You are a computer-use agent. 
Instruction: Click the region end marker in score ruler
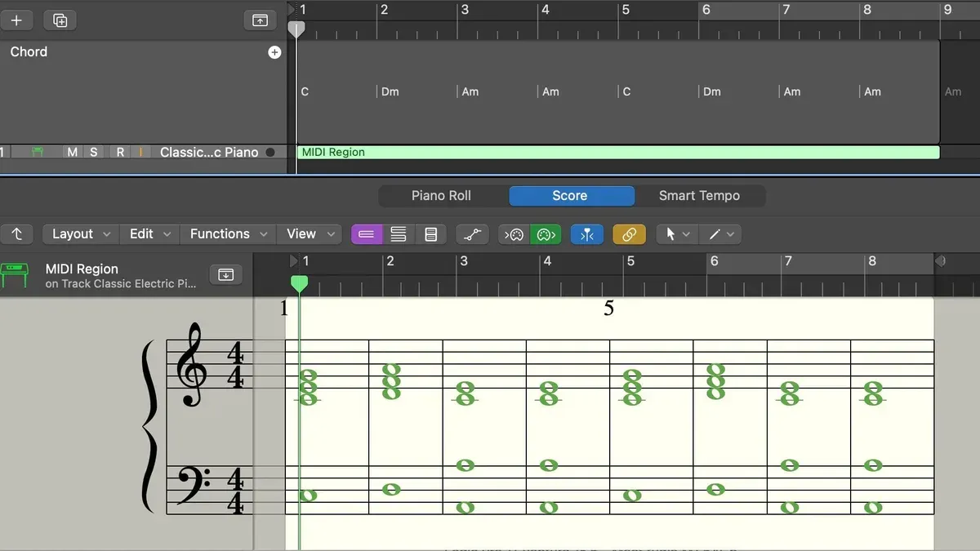click(x=940, y=261)
